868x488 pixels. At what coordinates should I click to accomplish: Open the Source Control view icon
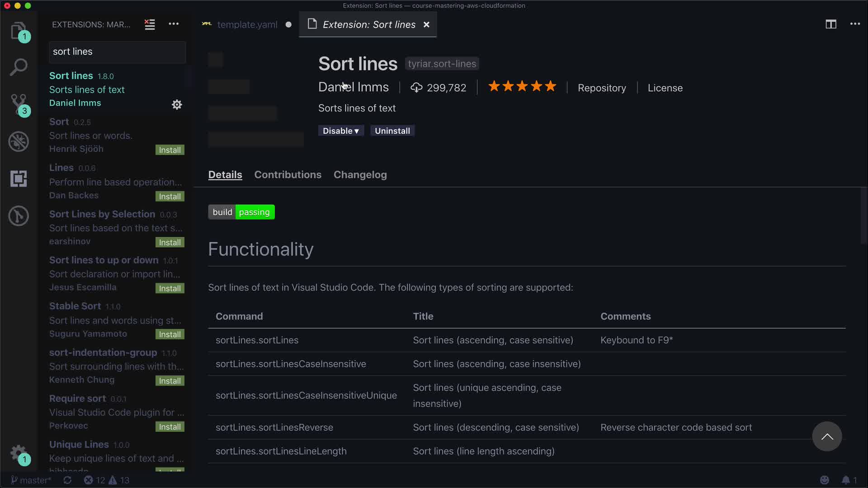click(x=19, y=104)
